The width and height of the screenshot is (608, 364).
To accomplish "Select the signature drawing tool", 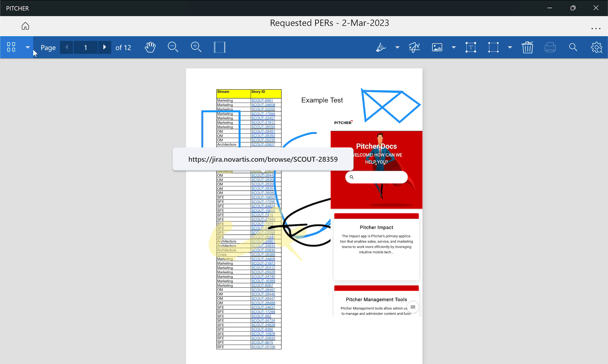I will (x=414, y=47).
